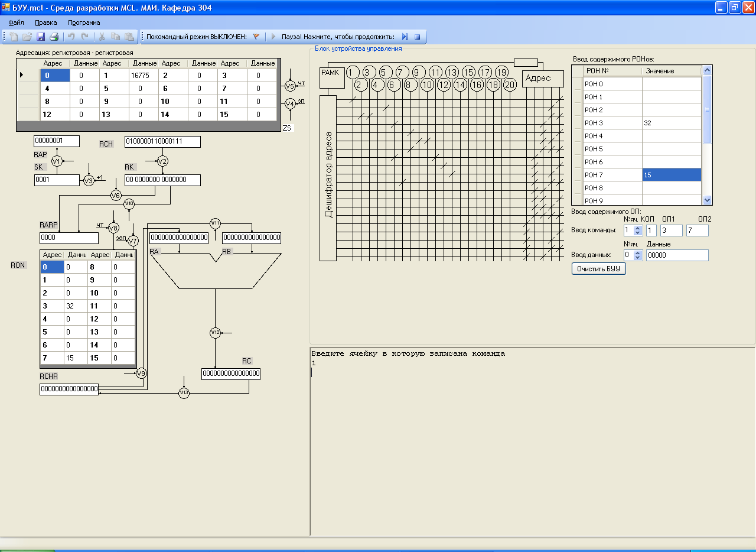Open the Правка menu
Viewport: 756px width, 552px height.
click(x=46, y=22)
